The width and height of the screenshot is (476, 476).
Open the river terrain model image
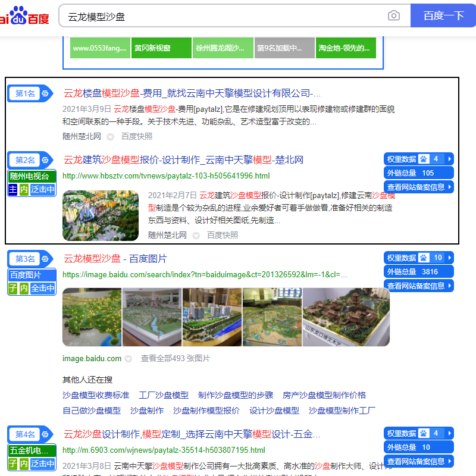(152, 317)
